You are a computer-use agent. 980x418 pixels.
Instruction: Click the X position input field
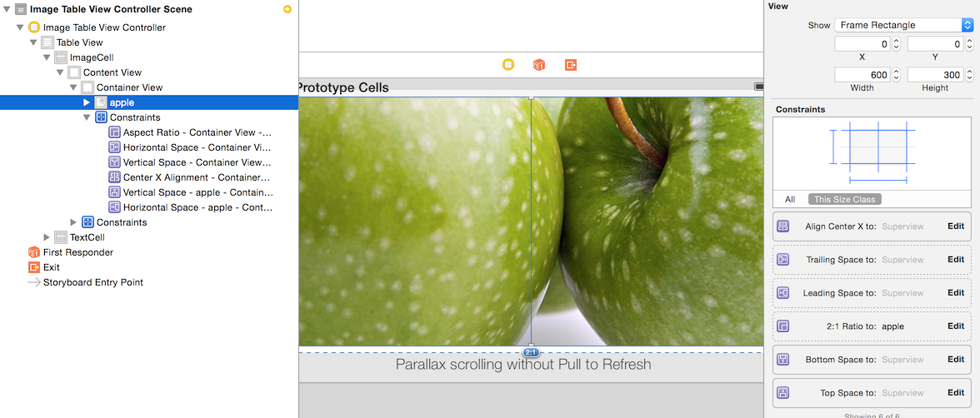click(862, 44)
